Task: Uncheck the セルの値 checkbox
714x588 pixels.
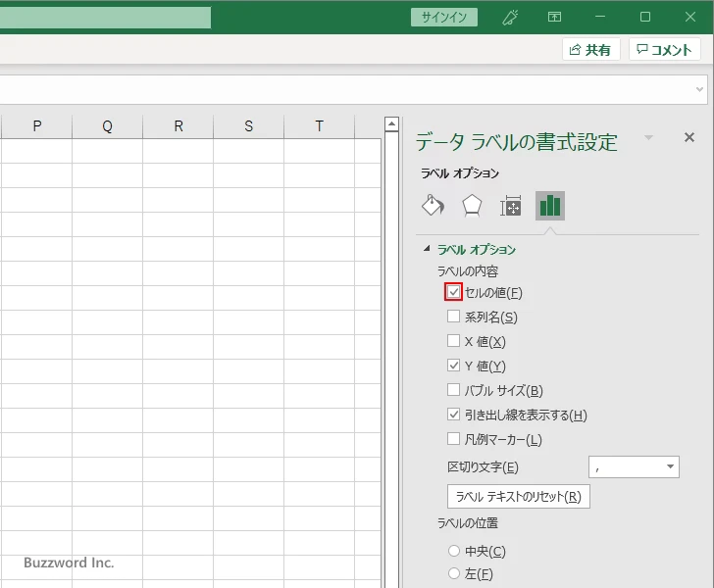Action: (453, 292)
